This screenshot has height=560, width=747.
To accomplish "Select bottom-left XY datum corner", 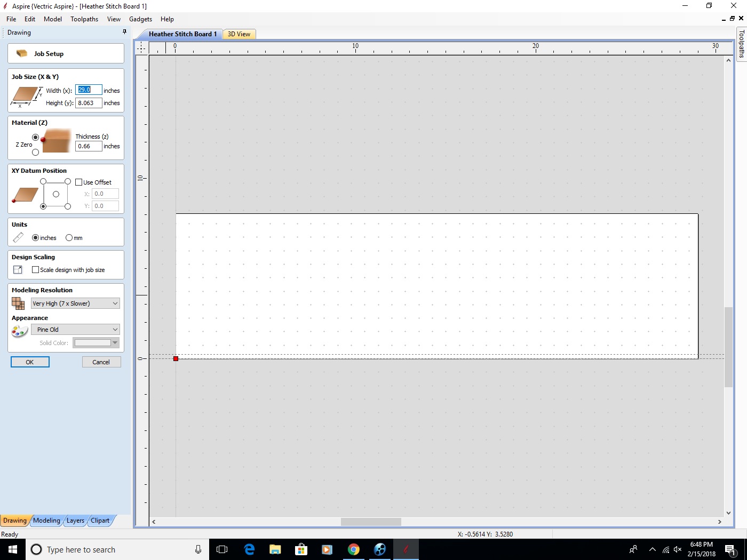I will pyautogui.click(x=43, y=206).
